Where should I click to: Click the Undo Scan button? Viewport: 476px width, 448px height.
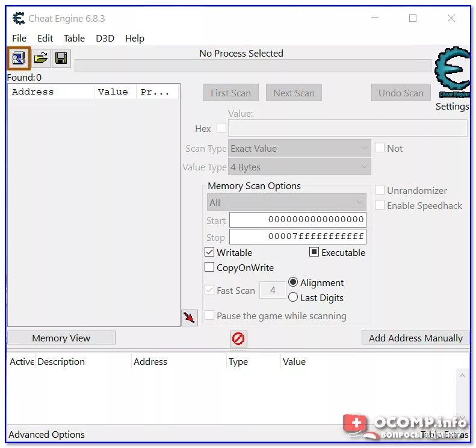coord(401,93)
